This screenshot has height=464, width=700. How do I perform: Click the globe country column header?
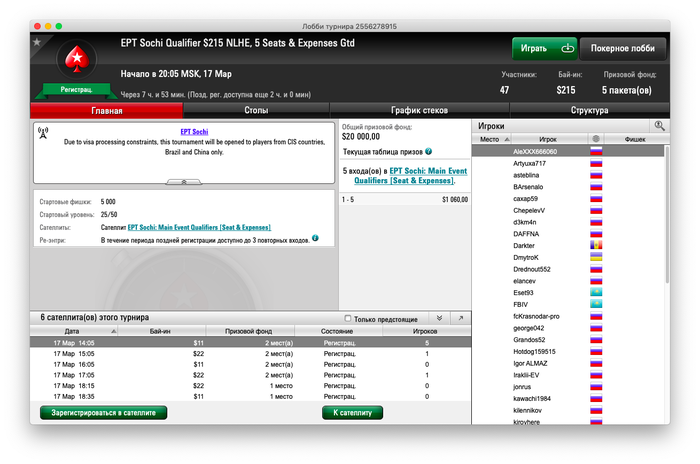coord(596,139)
